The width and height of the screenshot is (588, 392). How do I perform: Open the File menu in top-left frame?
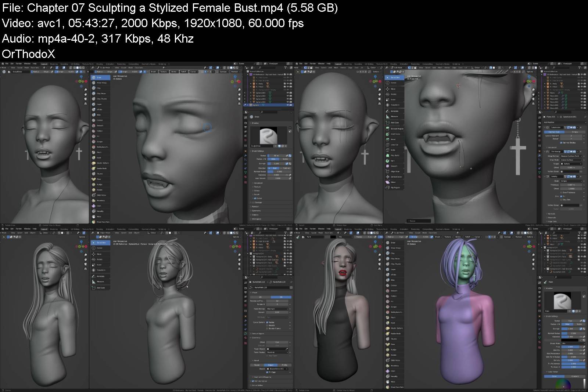coord(7,64)
